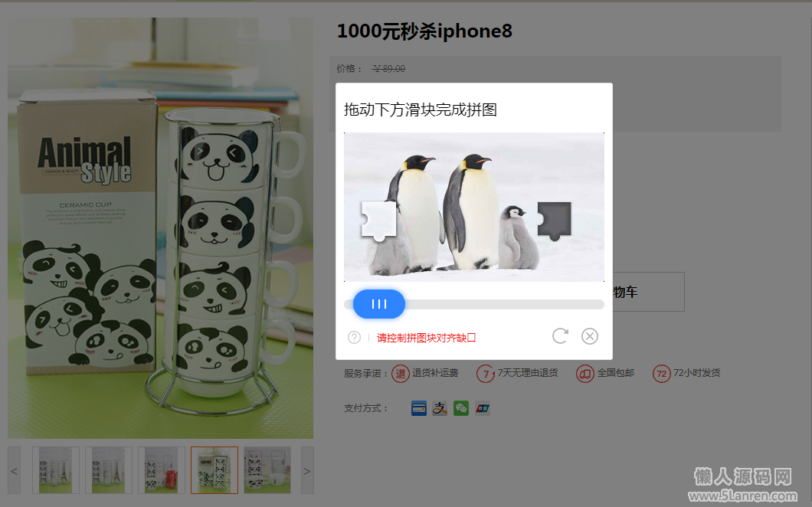Close the captcha dialog with X icon
Image resolution: width=812 pixels, height=507 pixels.
point(589,336)
